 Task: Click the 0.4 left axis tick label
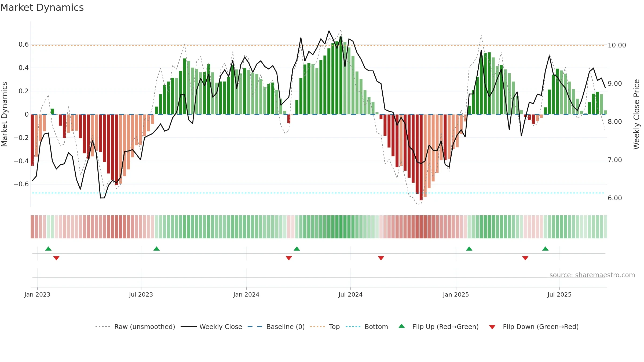pyautogui.click(x=24, y=68)
